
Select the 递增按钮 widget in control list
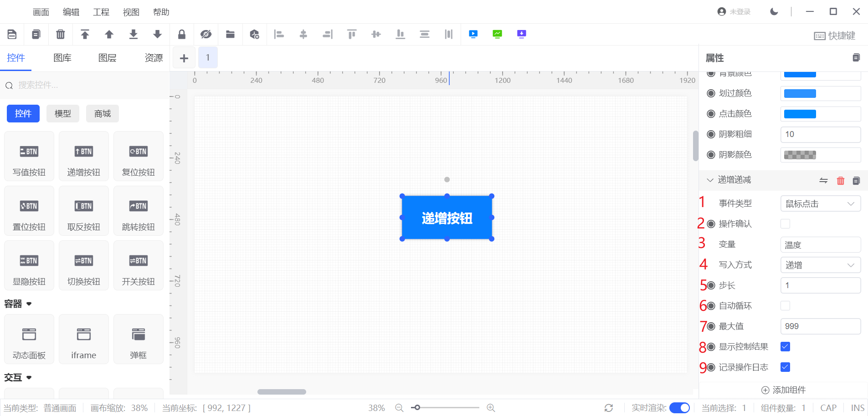tap(83, 157)
